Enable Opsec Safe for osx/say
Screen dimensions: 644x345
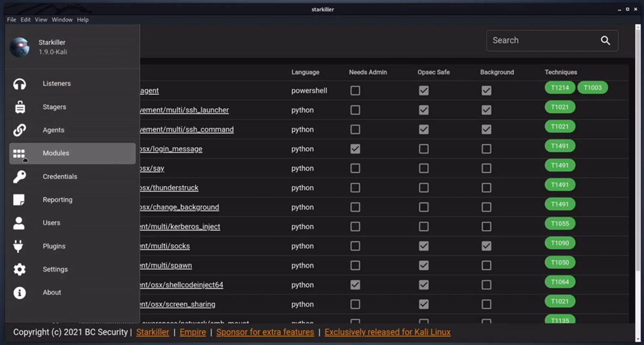[424, 168]
